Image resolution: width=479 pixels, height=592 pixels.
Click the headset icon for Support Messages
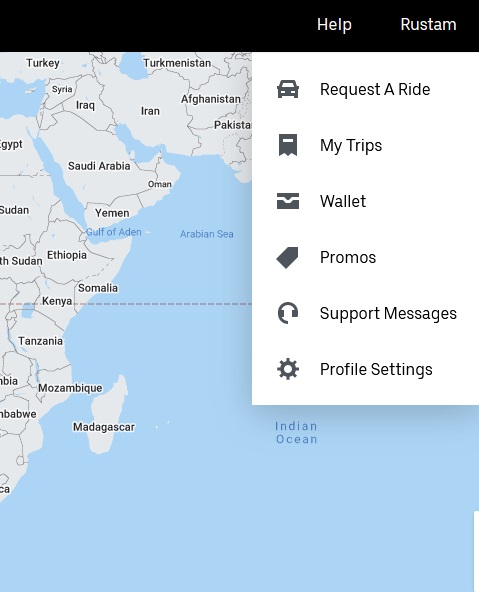(x=288, y=313)
